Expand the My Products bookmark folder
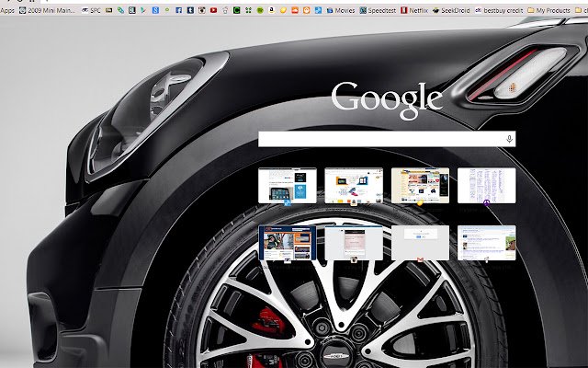 pos(548,10)
